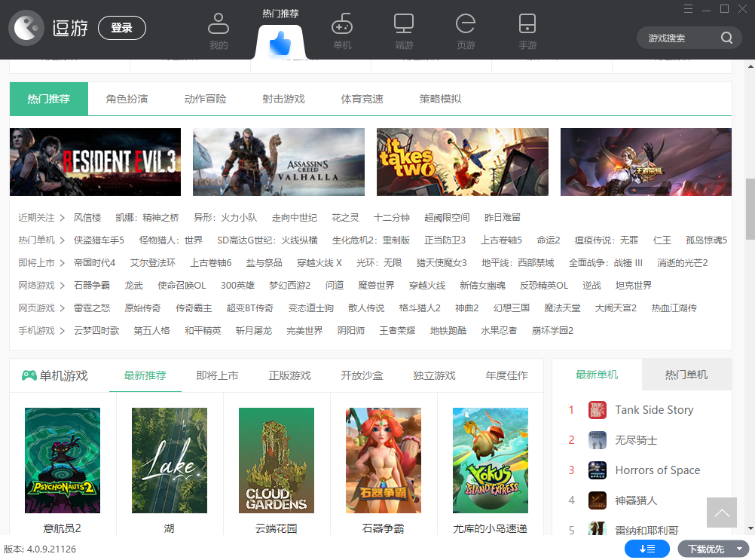Open the 王者荣耀 text link
Image resolution: width=755 pixels, height=560 pixels.
[x=397, y=331]
